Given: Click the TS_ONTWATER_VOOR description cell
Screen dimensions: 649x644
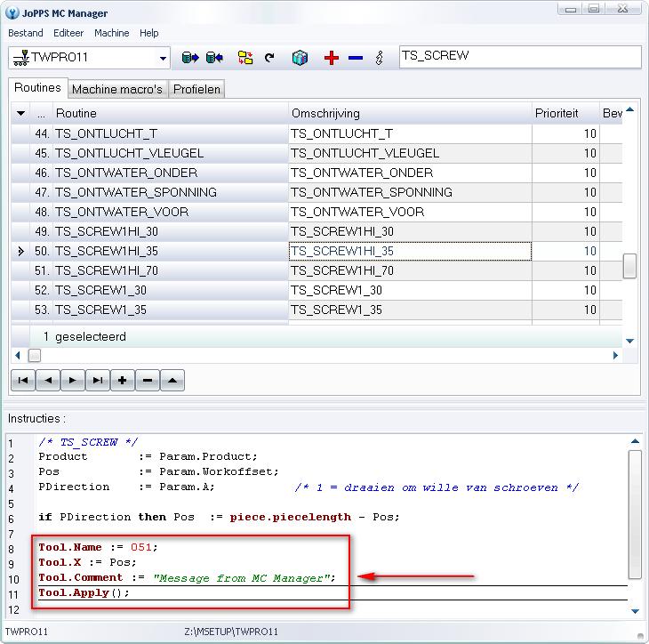Looking at the screenshot, I should tap(410, 212).
